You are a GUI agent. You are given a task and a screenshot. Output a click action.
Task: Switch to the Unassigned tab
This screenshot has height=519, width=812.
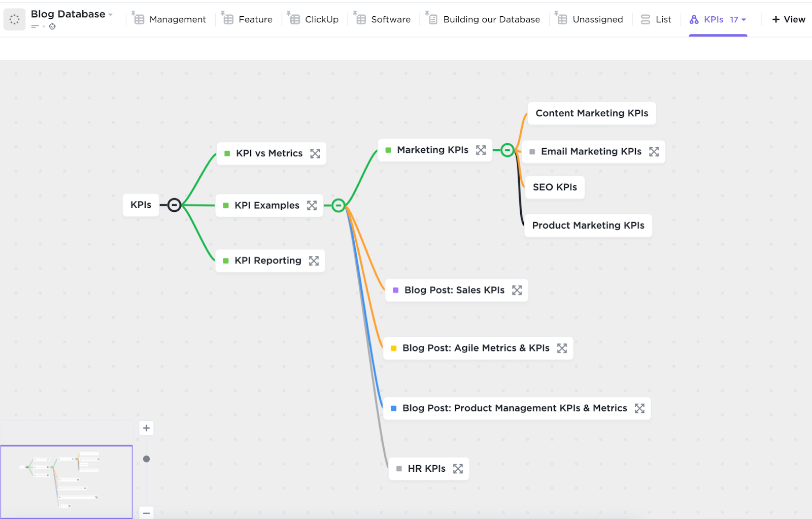coord(589,19)
